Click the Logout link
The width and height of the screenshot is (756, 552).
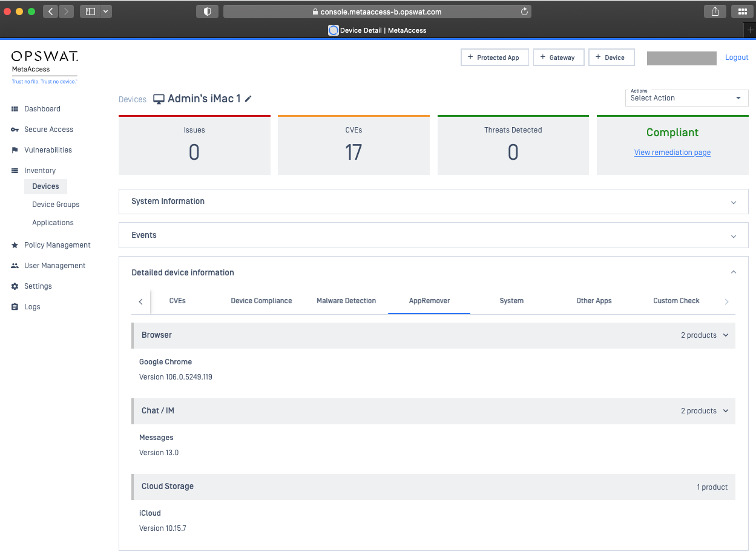[737, 57]
